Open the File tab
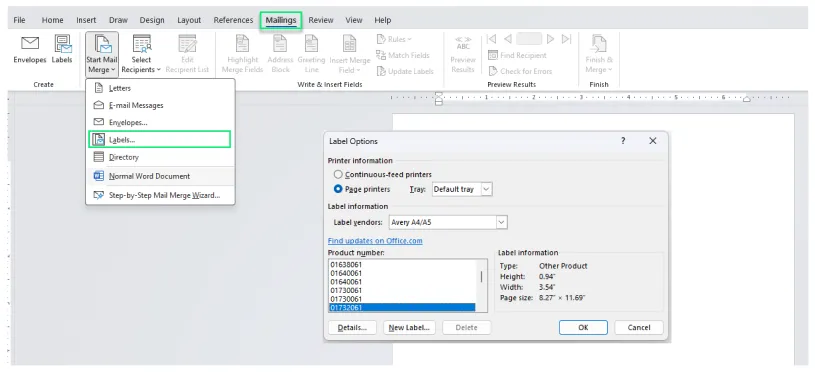 coord(19,20)
